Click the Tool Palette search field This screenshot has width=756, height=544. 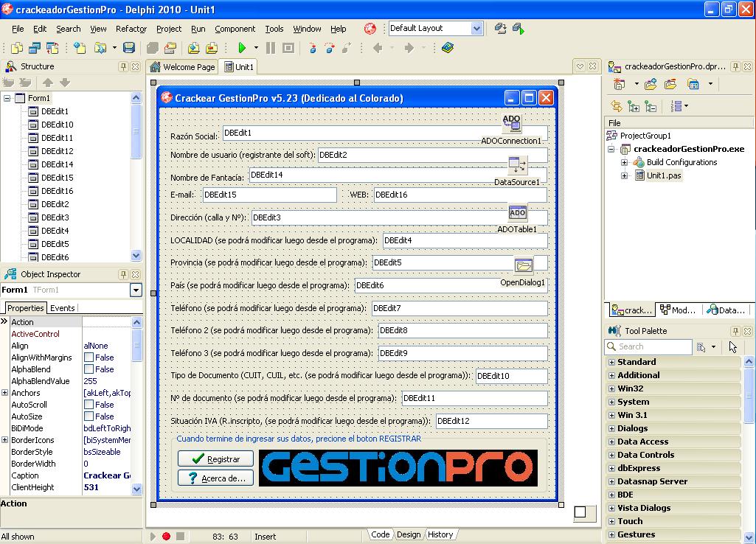648,346
